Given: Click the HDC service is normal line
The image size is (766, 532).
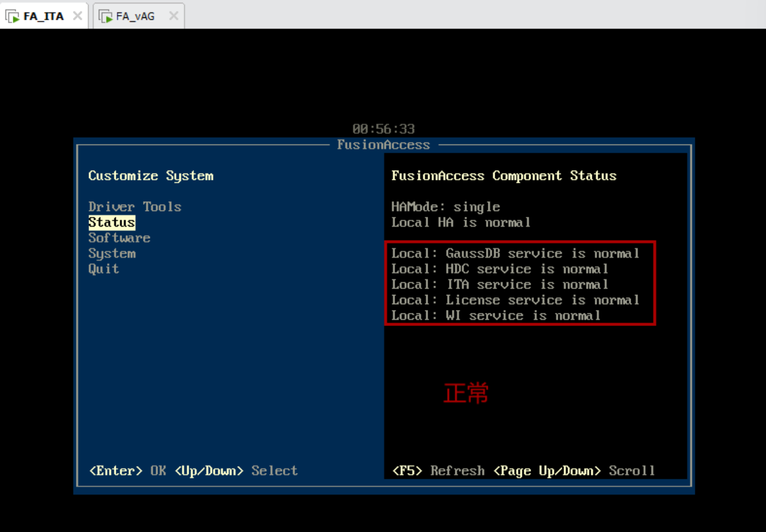Looking at the screenshot, I should (500, 269).
